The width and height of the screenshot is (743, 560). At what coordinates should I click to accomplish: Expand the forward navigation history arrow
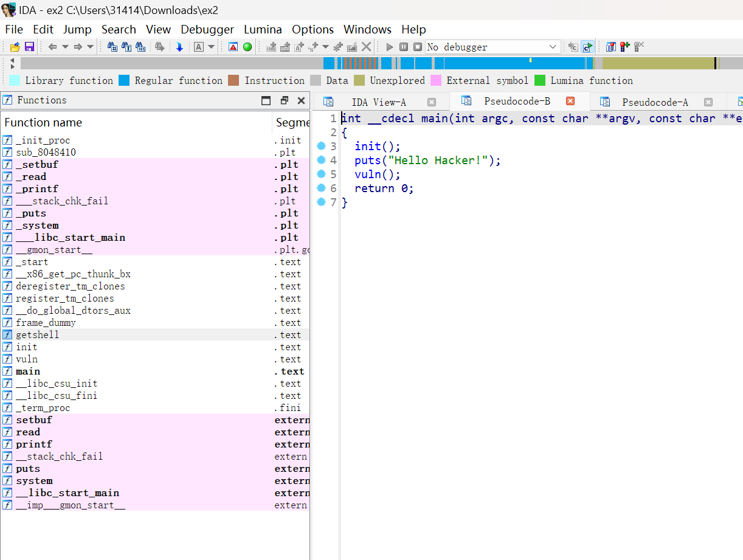[90, 47]
